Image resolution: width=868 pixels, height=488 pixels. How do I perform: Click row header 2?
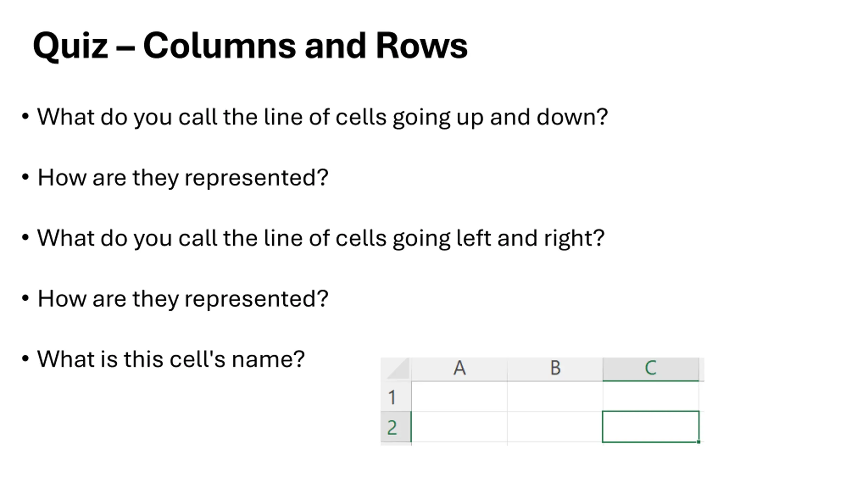tap(396, 427)
